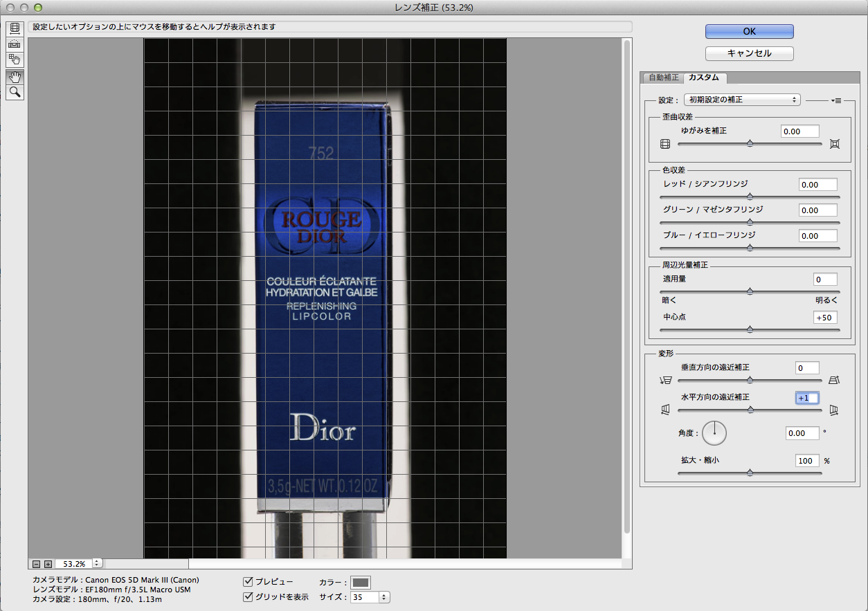
Task: Click the OK button
Action: 749,31
